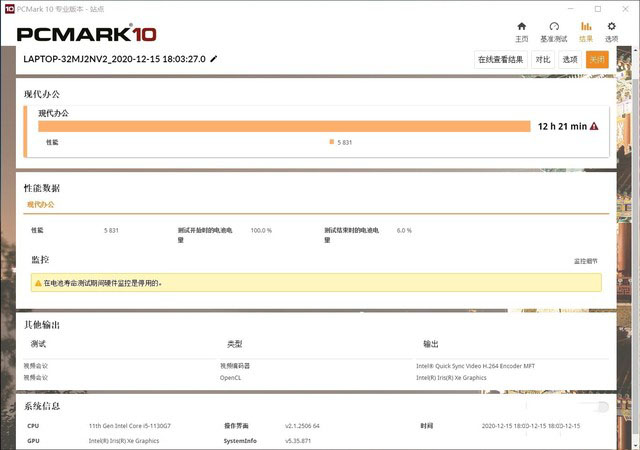Click the 视频编码器 type cell
Image resolution: width=640 pixels, height=450 pixels.
pyautogui.click(x=235, y=366)
